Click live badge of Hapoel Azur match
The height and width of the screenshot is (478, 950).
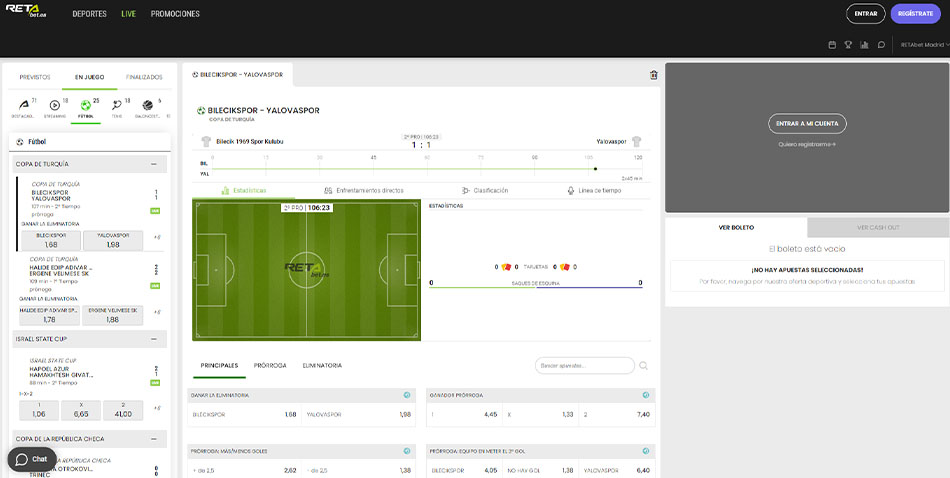pos(155,383)
